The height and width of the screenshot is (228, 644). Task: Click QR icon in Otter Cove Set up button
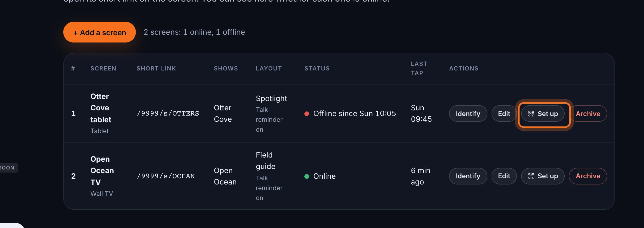531,114
